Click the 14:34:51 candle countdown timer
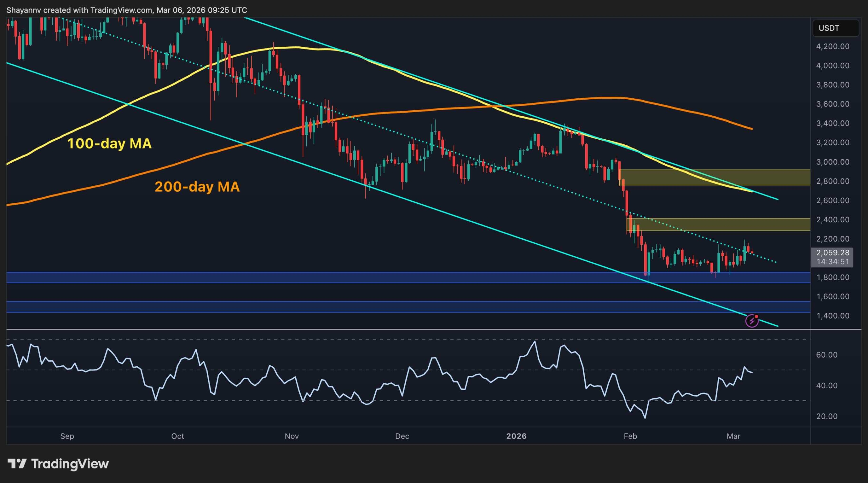The height and width of the screenshot is (483, 868). pyautogui.click(x=832, y=262)
